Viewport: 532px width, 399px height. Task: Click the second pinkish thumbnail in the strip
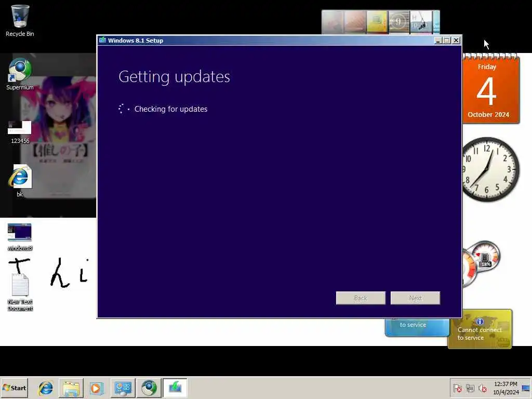coord(355,22)
